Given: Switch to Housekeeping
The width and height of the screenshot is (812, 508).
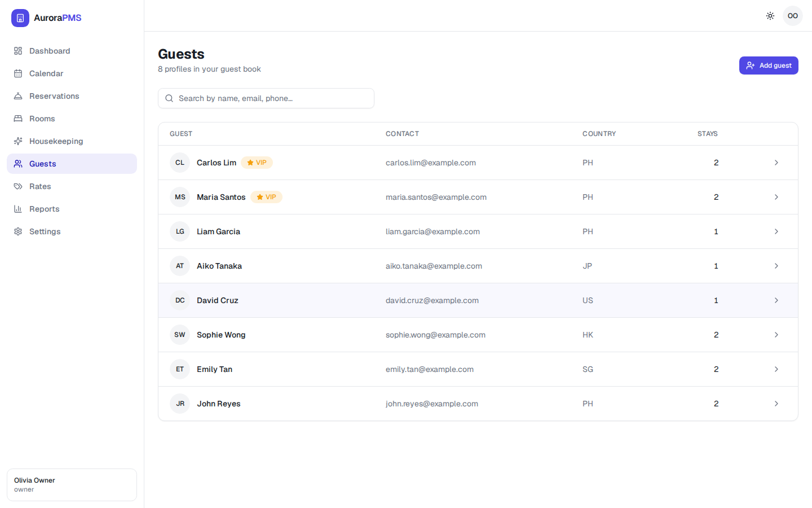Looking at the screenshot, I should click(x=72, y=141).
